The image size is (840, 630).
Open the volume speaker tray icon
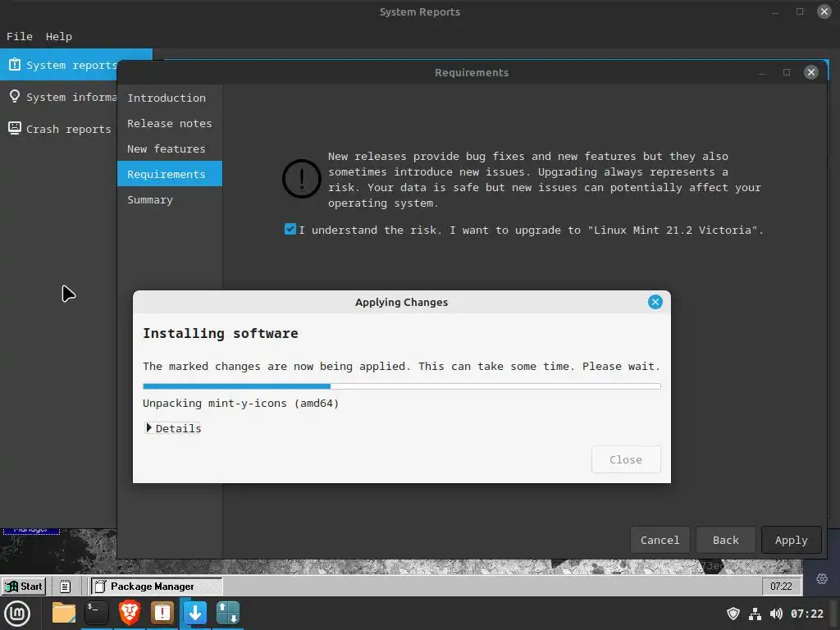pyautogui.click(x=776, y=614)
